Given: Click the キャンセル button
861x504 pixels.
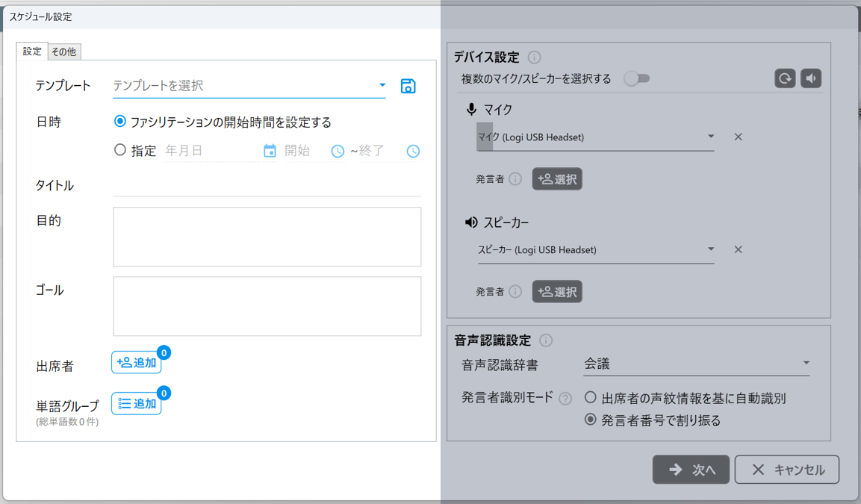Looking at the screenshot, I should (786, 470).
